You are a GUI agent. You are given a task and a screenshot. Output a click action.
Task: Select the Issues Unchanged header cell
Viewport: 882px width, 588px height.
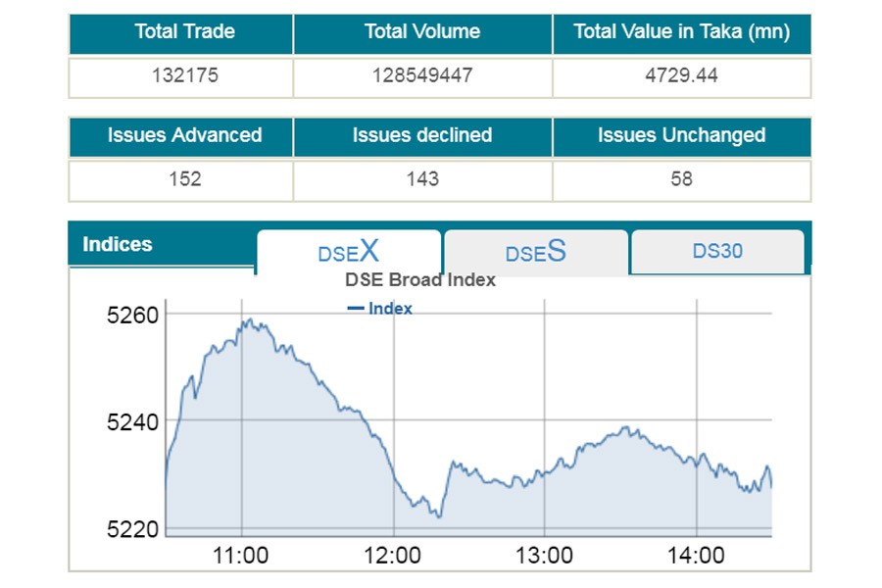tap(681, 135)
